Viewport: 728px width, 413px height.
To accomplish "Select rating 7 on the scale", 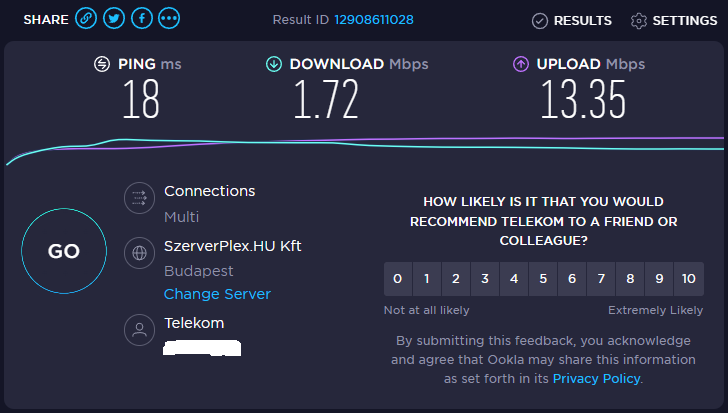I will 601,279.
